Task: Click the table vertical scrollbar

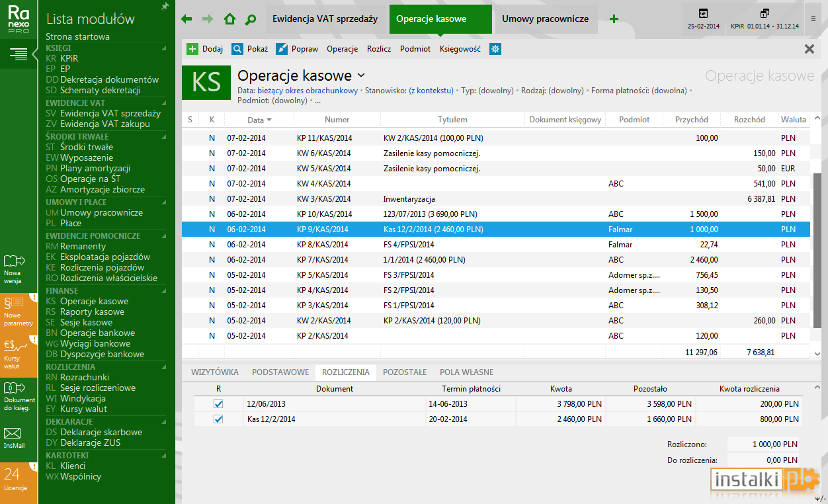Action: (x=817, y=237)
